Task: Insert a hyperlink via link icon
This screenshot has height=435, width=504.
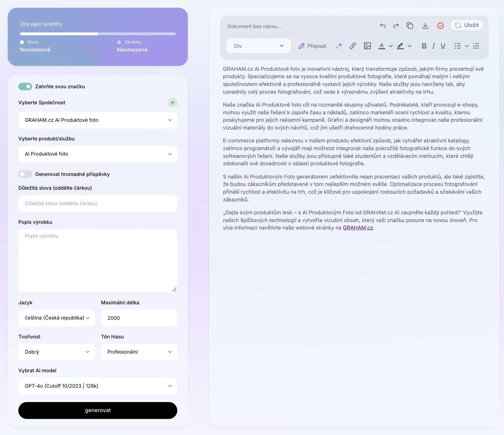Action: click(x=353, y=46)
